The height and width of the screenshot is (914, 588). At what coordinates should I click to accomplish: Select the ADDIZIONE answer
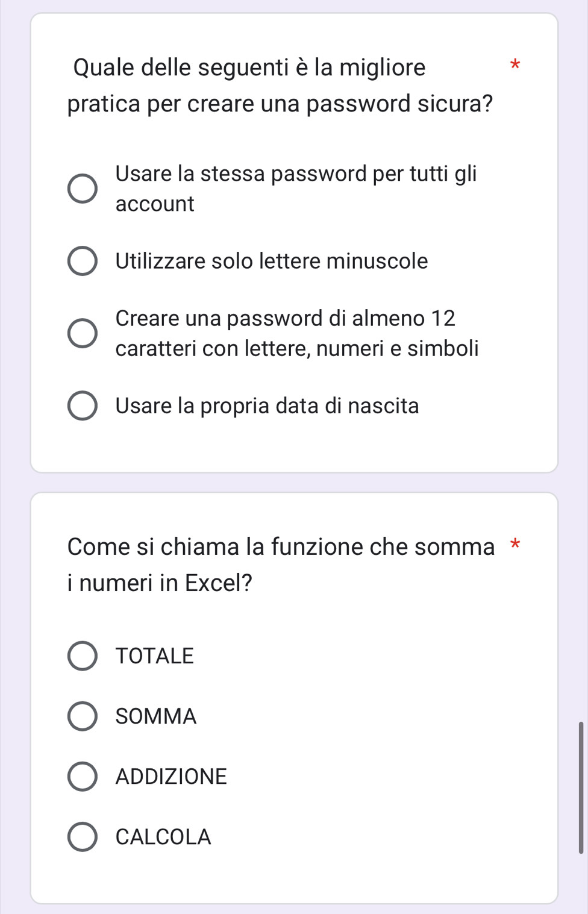[x=82, y=776]
